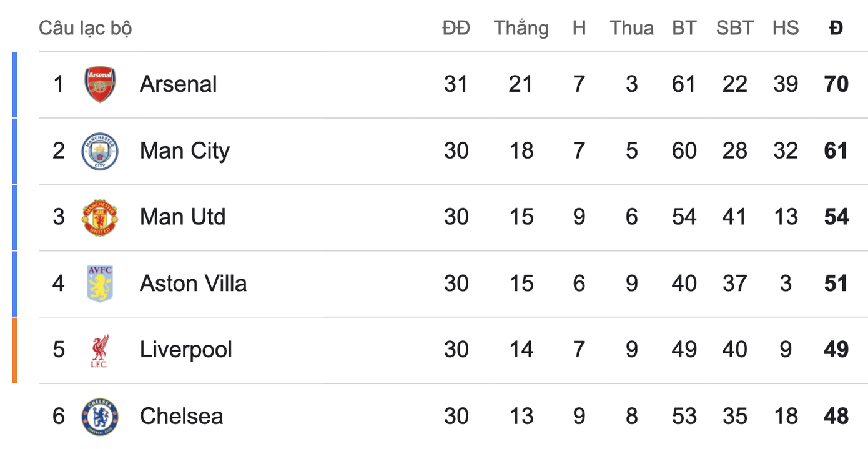
Task: Select the Man Utd crest logo
Action: (x=100, y=217)
